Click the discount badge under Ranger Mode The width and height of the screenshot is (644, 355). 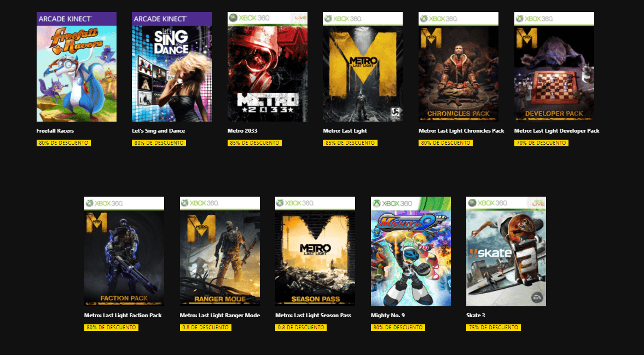(x=205, y=328)
